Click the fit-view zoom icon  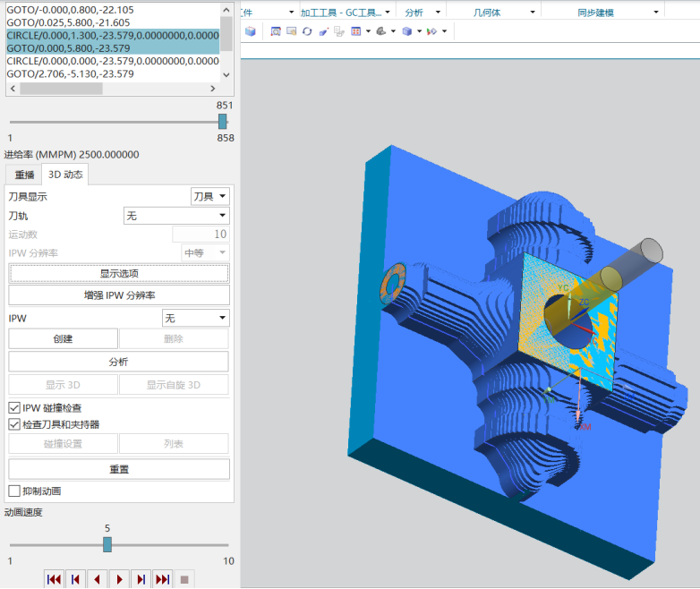pyautogui.click(x=276, y=31)
